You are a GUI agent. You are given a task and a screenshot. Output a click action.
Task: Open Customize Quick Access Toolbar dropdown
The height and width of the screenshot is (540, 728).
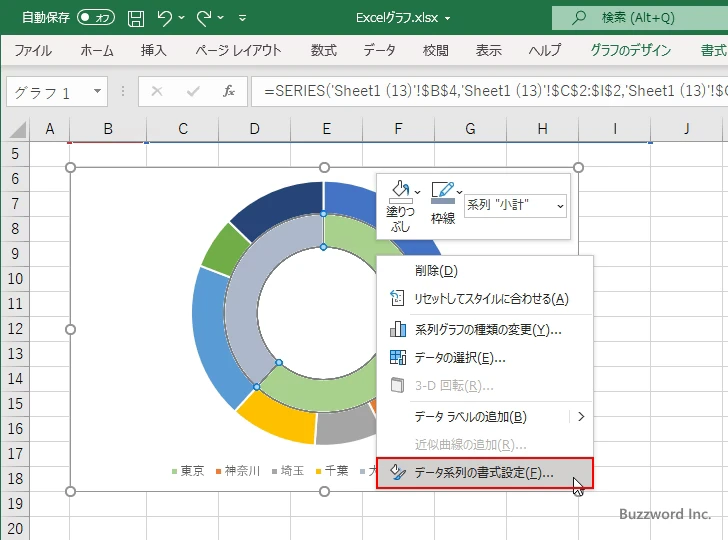[242, 18]
